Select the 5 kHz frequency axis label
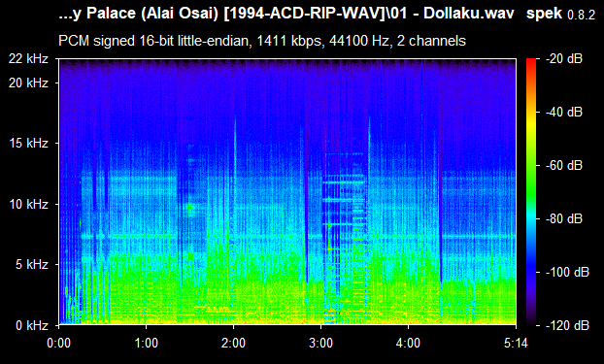604x364 pixels. (x=32, y=264)
